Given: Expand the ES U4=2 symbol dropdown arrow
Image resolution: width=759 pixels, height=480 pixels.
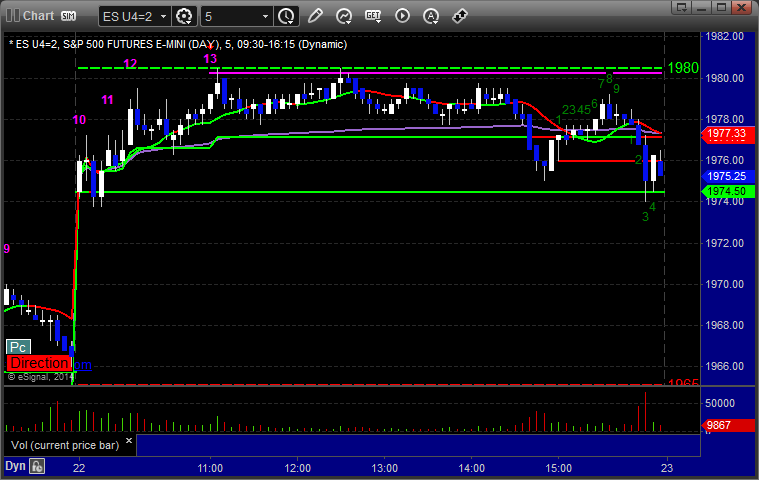Looking at the screenshot, I should [163, 16].
